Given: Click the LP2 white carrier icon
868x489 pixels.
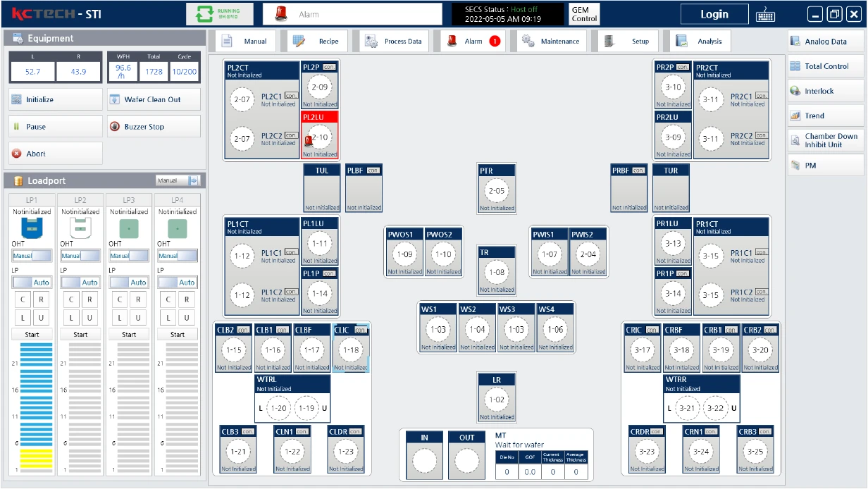Looking at the screenshot, I should pyautogui.click(x=80, y=228).
